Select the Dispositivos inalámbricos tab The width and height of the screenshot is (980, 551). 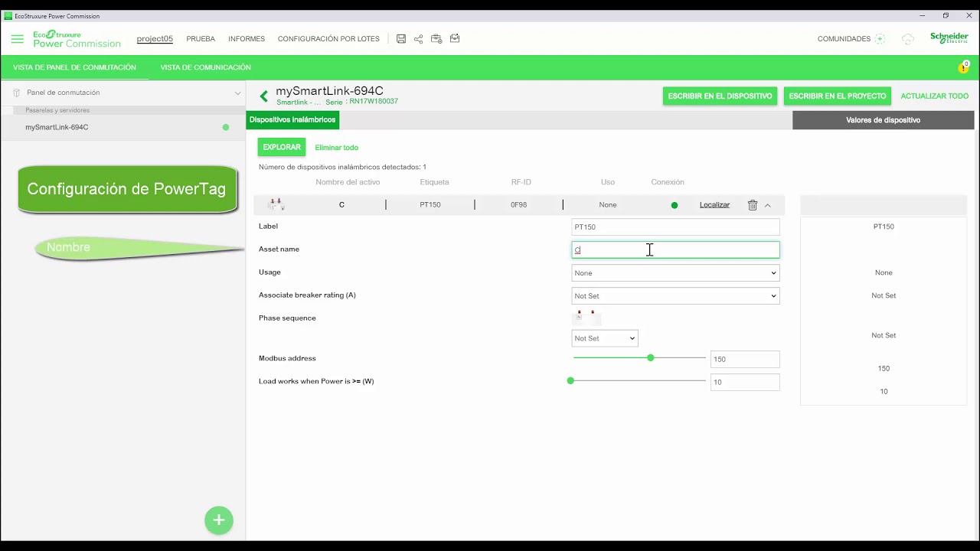click(x=292, y=120)
